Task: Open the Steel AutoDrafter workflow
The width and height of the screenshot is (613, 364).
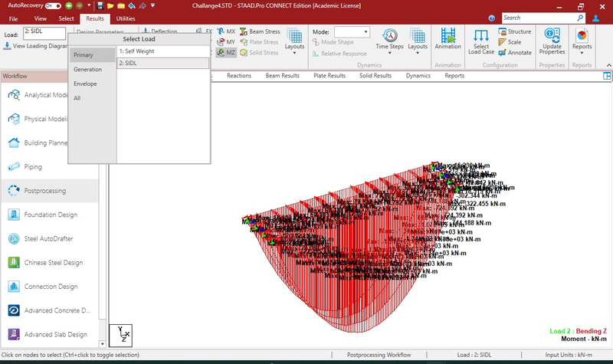Action: [15, 238]
